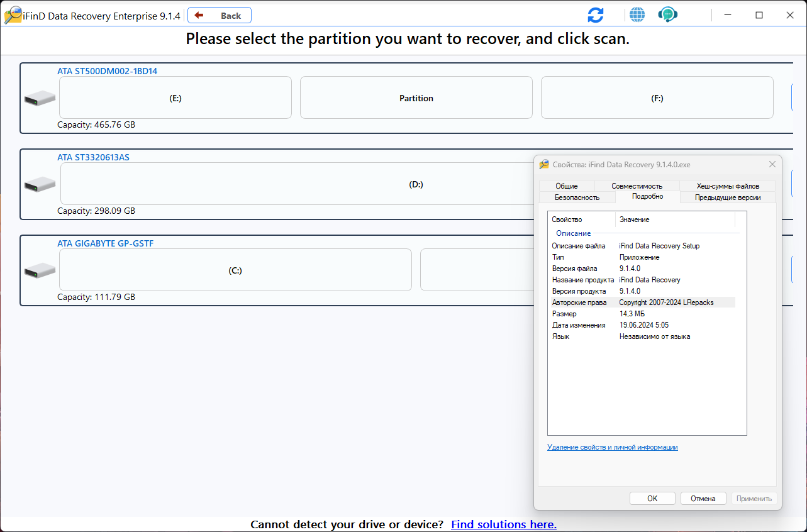Select drive icon for ATA ST500DM002-1BD14
The width and height of the screenshot is (807, 532).
point(40,98)
